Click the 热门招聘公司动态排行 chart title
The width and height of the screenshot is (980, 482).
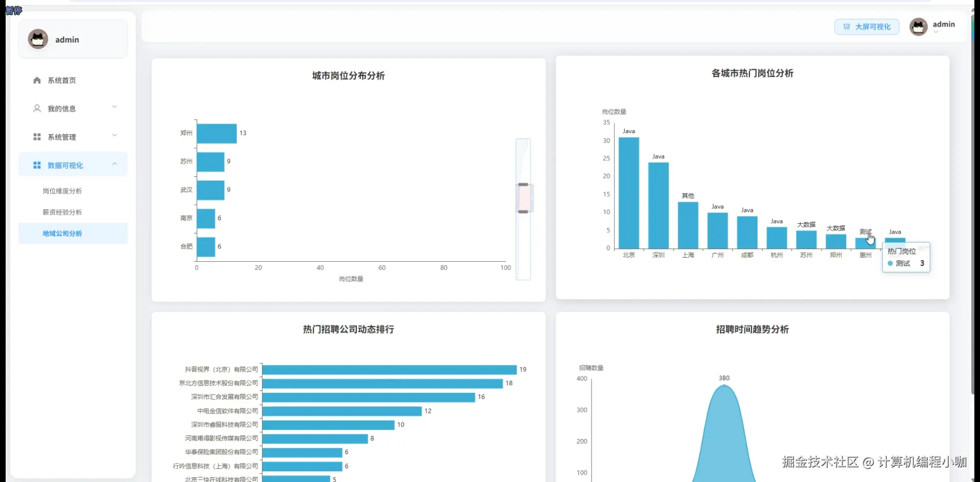click(349, 329)
